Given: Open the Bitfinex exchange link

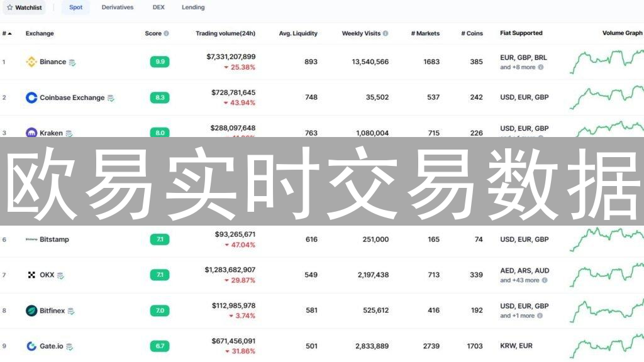Looking at the screenshot, I should (x=52, y=310).
